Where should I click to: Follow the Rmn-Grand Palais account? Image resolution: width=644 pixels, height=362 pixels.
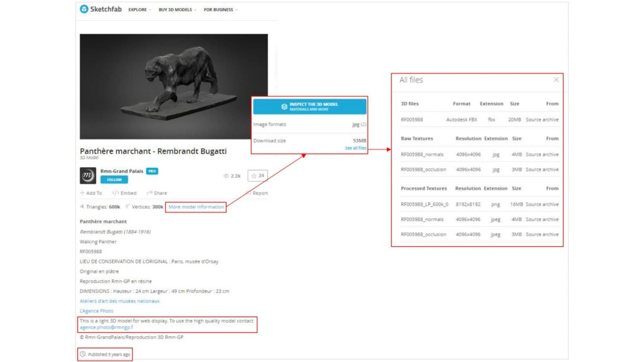pyautogui.click(x=114, y=180)
